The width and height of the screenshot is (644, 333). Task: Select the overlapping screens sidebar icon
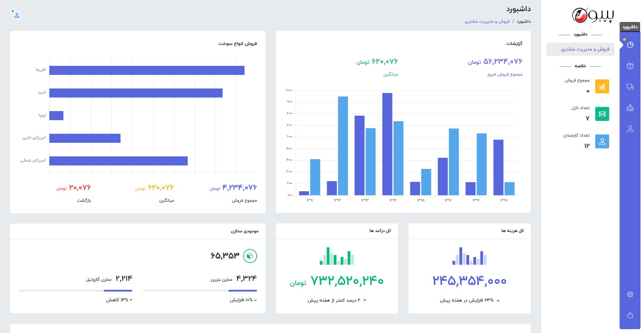630,87
